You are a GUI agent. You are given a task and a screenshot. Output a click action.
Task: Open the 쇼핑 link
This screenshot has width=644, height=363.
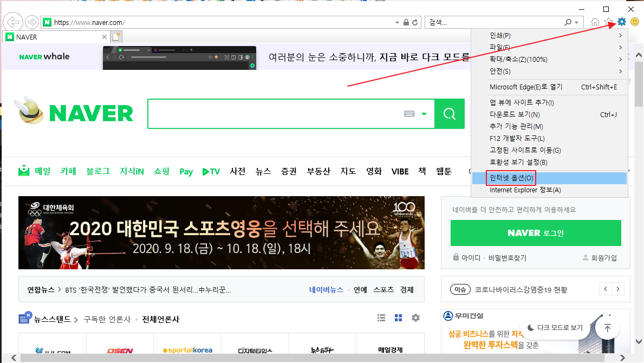[x=162, y=171]
